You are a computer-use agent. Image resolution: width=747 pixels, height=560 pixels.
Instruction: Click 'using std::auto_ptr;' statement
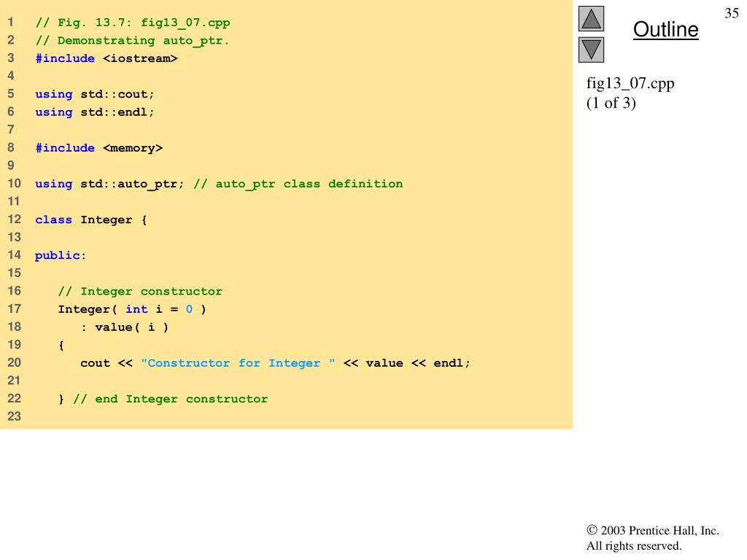pos(109,184)
